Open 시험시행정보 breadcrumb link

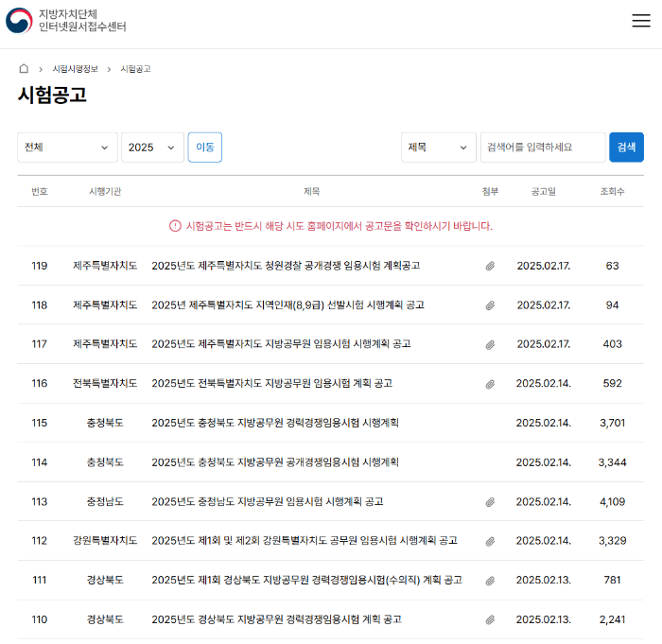click(75, 69)
